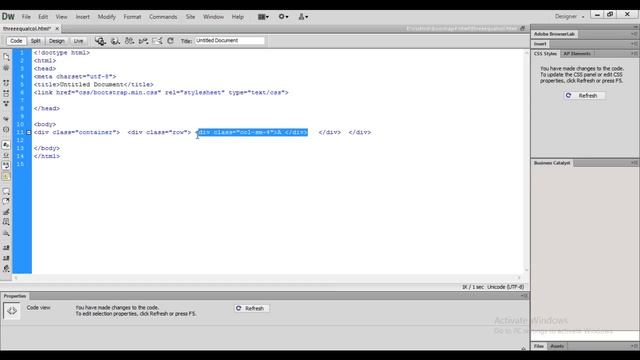The height and width of the screenshot is (360, 640).
Task: Show the Code Navigator
Action: click(6, 68)
